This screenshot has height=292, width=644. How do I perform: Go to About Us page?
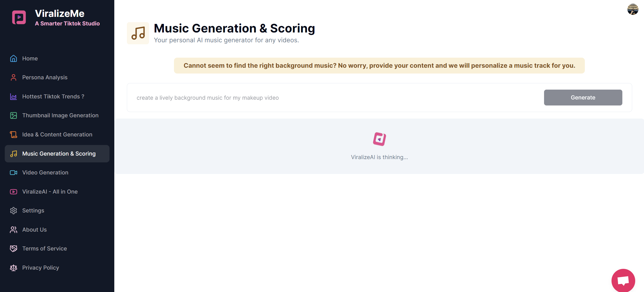34,230
